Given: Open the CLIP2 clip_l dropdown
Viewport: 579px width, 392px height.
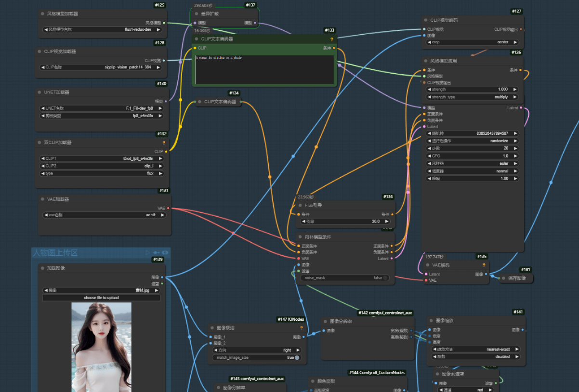Looking at the screenshot, I should coord(102,166).
